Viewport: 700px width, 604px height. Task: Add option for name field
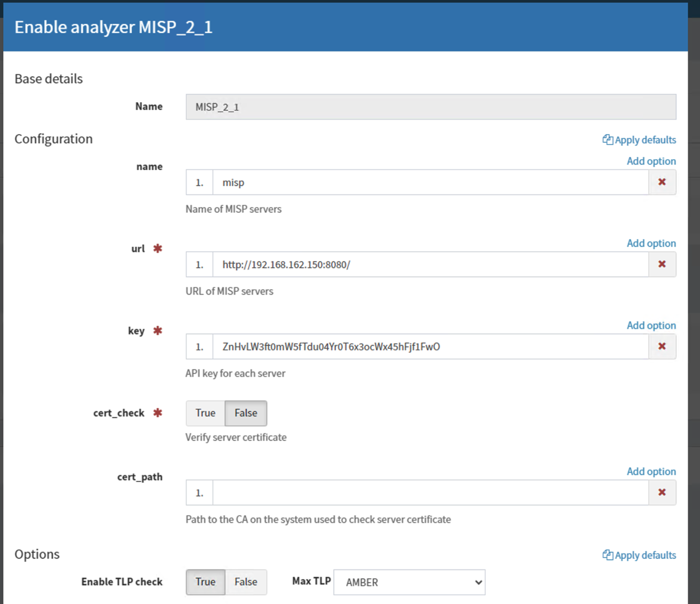(651, 161)
